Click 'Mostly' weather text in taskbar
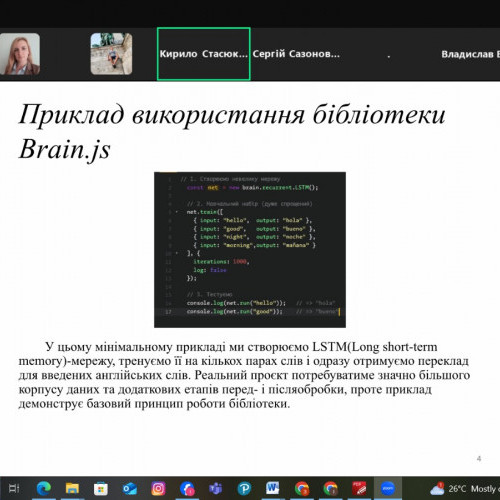 pyautogui.click(x=483, y=489)
